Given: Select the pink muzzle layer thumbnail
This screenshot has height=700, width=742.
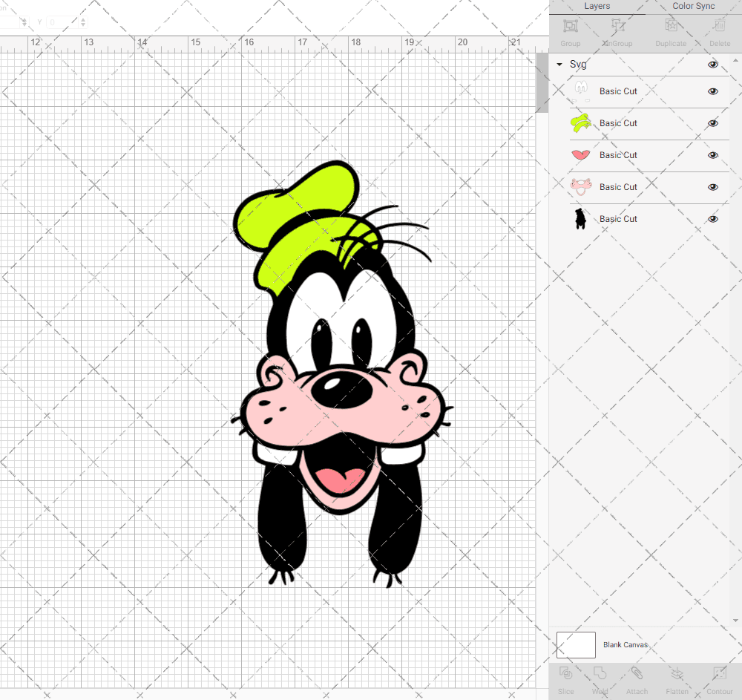Looking at the screenshot, I should coord(581,187).
